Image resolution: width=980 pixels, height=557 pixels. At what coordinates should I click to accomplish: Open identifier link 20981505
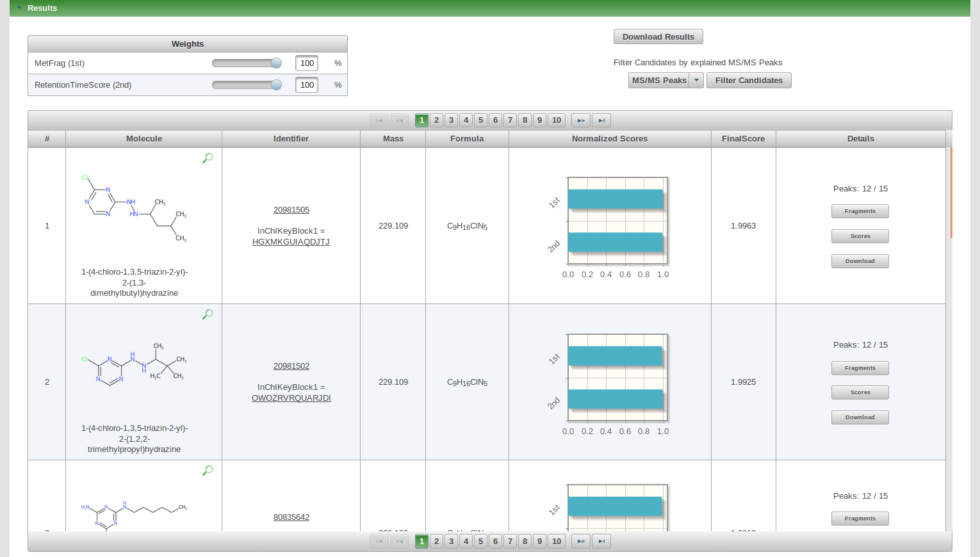click(291, 210)
